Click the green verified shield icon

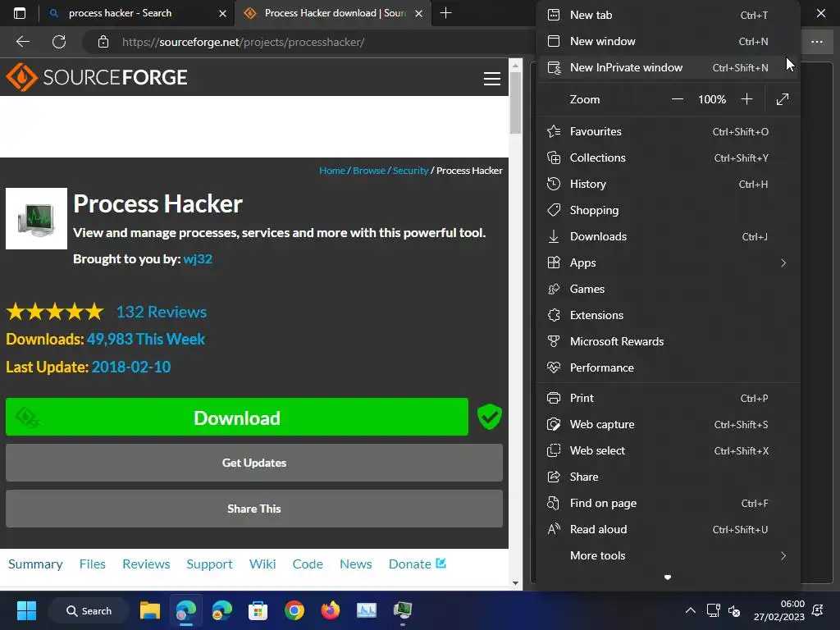click(x=489, y=417)
